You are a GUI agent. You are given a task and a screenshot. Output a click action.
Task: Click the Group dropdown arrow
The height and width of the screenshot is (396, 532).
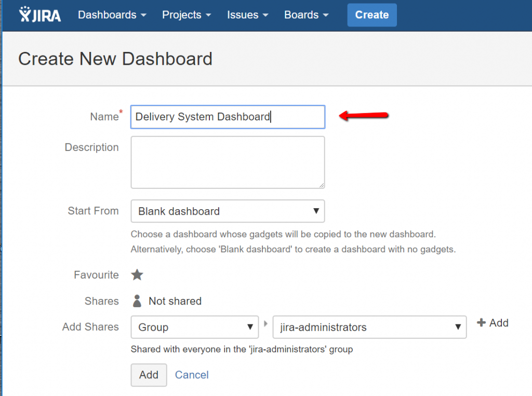tap(251, 327)
